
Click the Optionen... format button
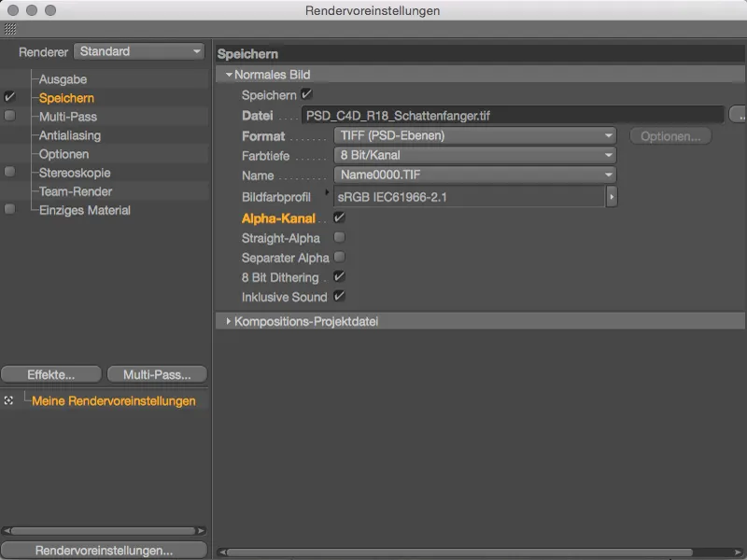pyautogui.click(x=670, y=136)
